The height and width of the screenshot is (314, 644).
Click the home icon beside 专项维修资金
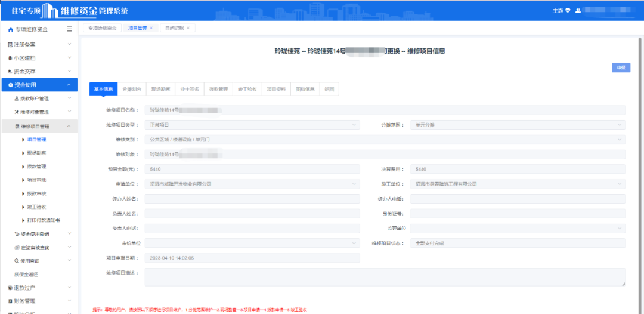(11, 30)
